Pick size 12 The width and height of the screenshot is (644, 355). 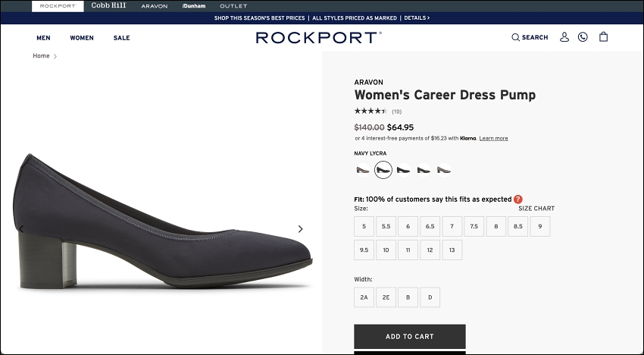pos(430,250)
